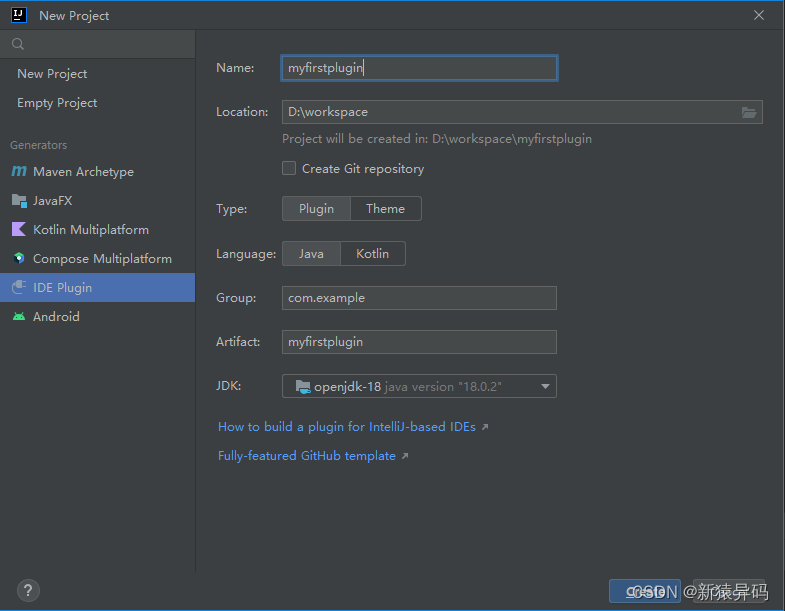Click the JDK folder icon in the combo box

click(303, 387)
